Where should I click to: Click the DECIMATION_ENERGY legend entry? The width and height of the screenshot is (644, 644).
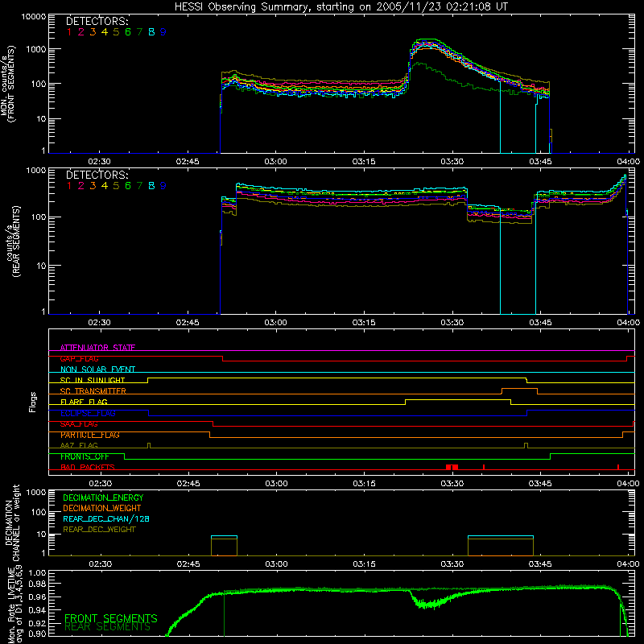pyautogui.click(x=103, y=497)
